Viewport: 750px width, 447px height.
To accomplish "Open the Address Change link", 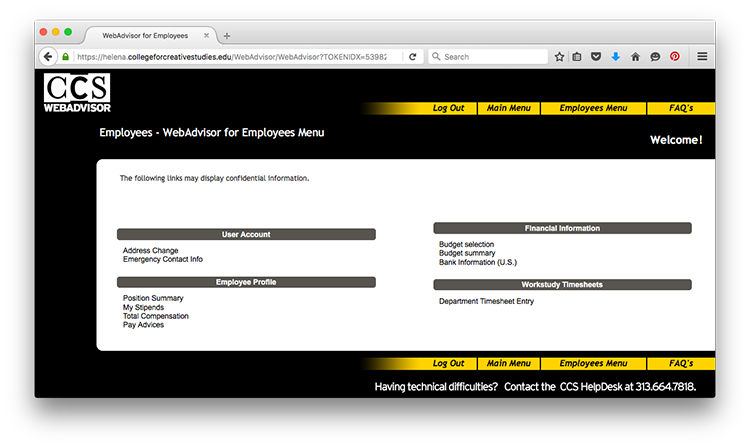I will tap(150, 250).
